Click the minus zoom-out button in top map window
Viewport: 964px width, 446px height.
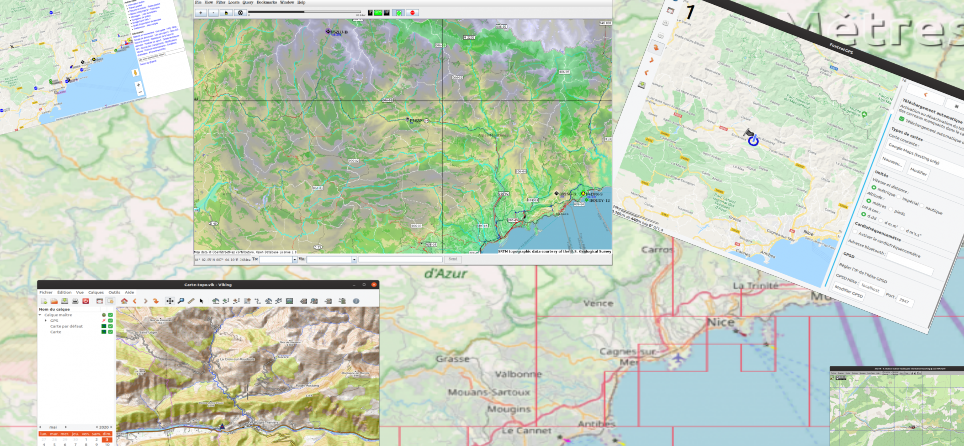pyautogui.click(x=213, y=12)
